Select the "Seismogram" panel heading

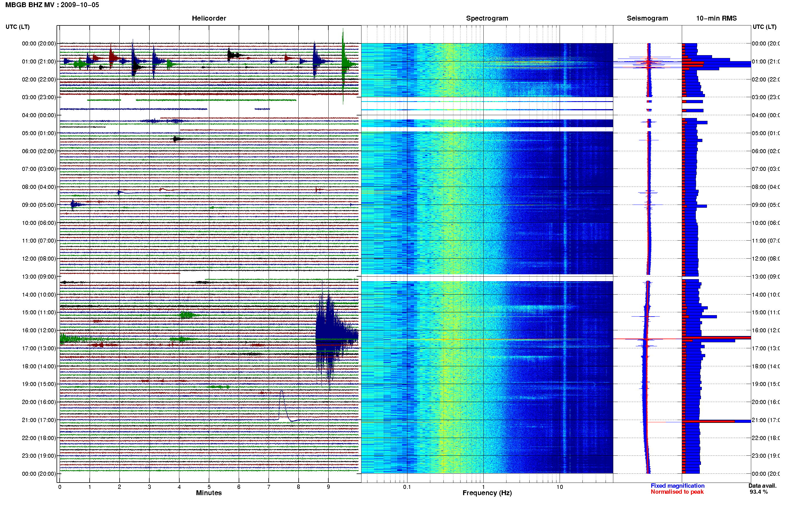[647, 19]
